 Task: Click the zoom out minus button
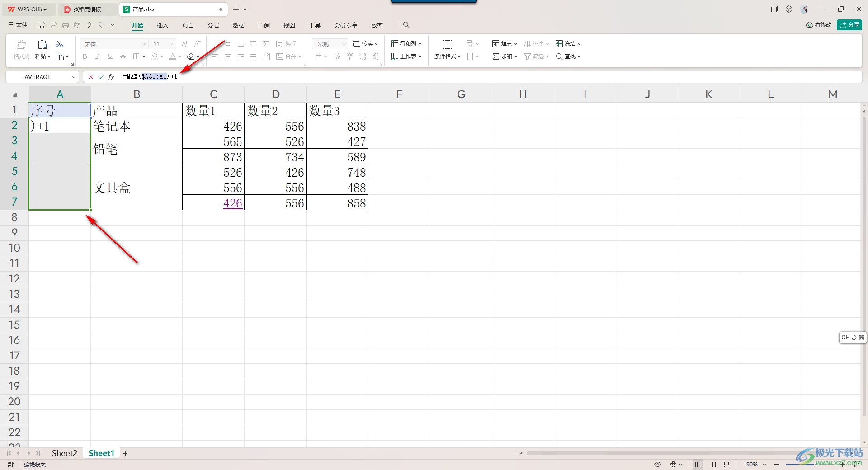[776, 464]
